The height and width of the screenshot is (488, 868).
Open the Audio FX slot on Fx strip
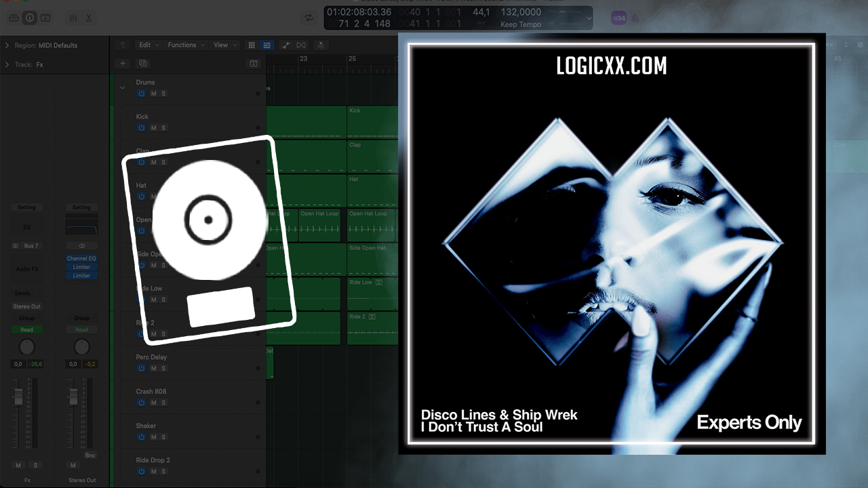(26, 269)
